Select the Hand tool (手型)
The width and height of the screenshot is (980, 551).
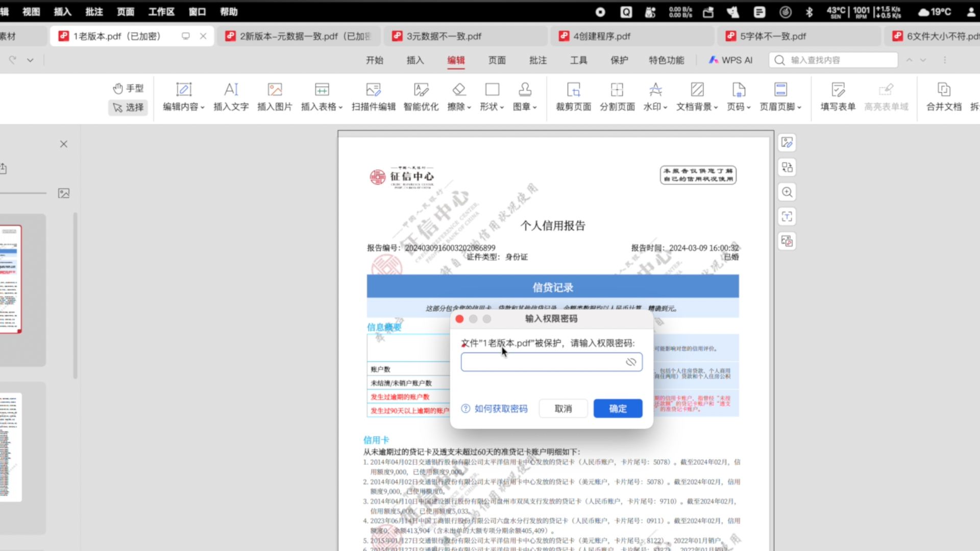coord(128,88)
